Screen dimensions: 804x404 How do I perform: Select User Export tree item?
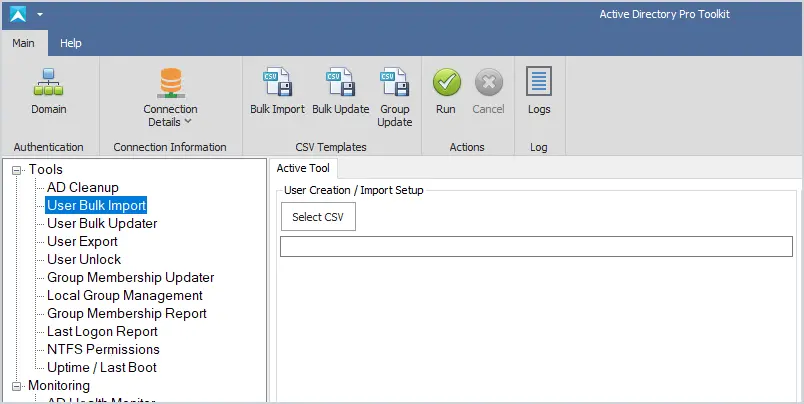[82, 241]
